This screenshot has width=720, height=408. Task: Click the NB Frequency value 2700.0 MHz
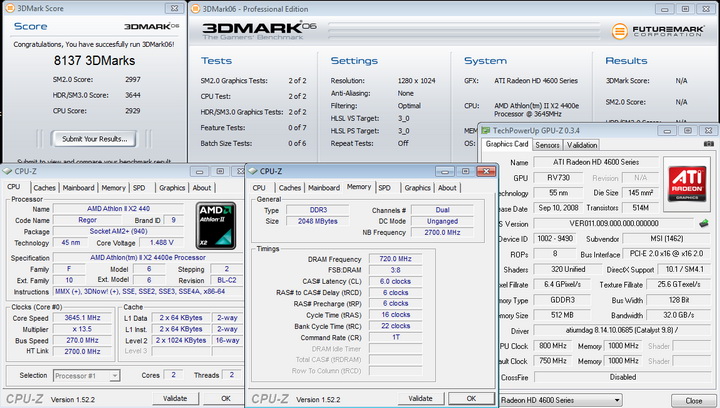[x=442, y=232]
